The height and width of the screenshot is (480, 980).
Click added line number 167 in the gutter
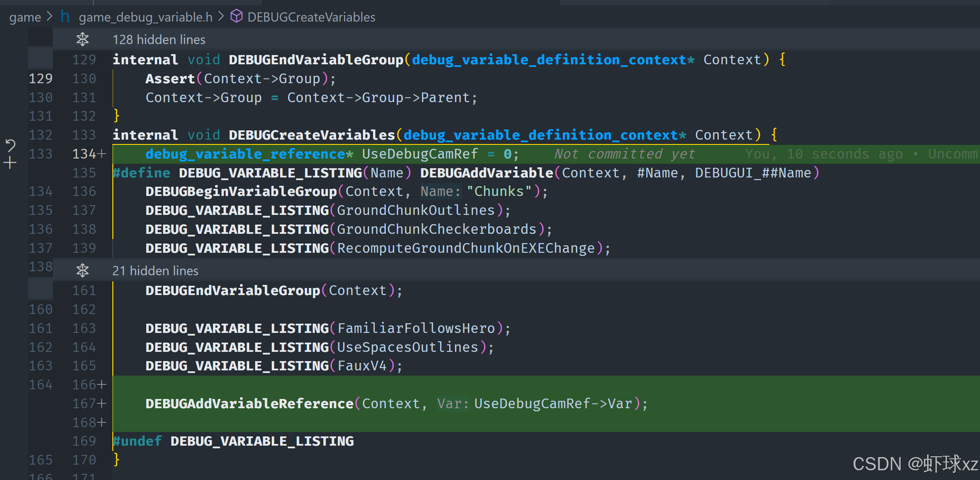pyautogui.click(x=84, y=403)
